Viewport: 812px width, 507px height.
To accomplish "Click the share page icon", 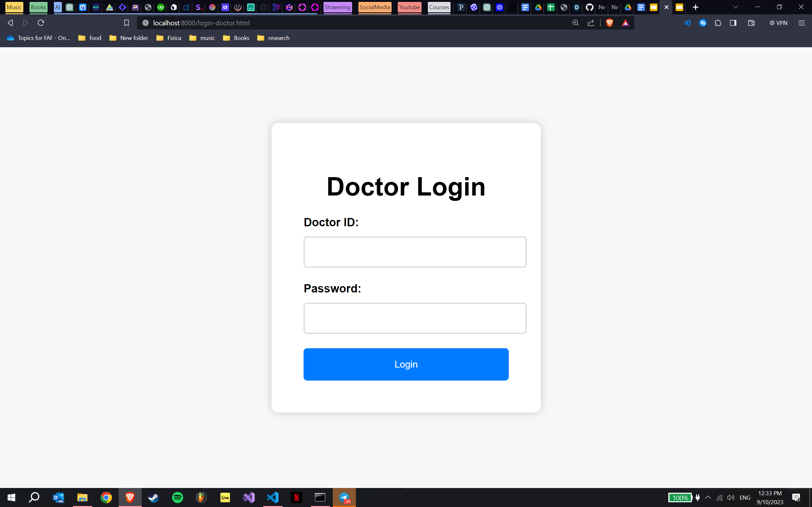I will pyautogui.click(x=591, y=23).
